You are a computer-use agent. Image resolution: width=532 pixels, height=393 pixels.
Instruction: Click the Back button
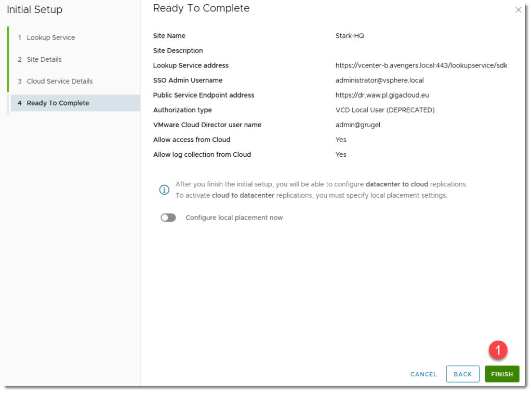coord(462,374)
